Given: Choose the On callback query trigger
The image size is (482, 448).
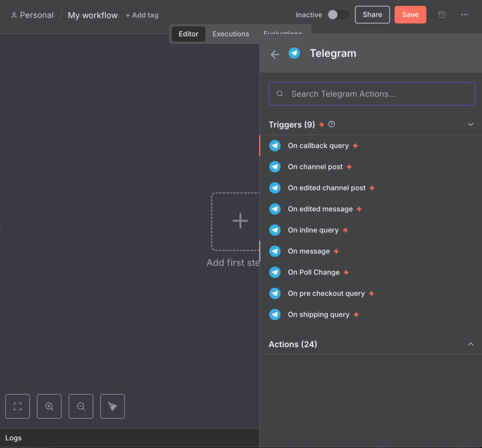Looking at the screenshot, I should 318,146.
